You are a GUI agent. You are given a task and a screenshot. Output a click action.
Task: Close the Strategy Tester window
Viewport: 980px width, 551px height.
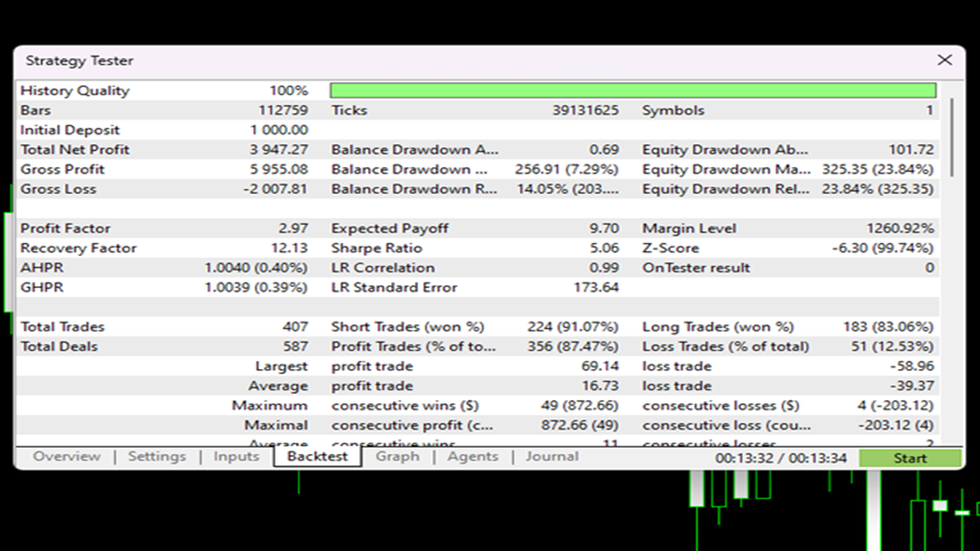click(x=945, y=60)
